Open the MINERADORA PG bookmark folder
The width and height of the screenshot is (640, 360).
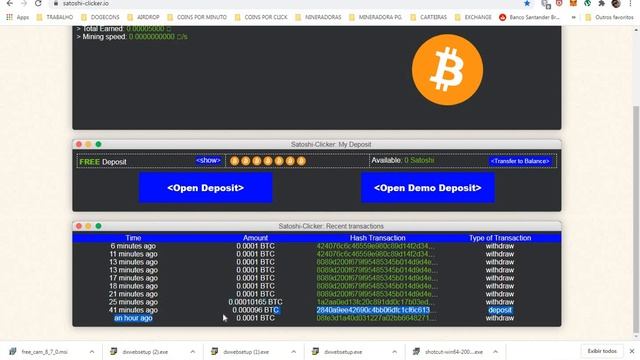(376, 17)
